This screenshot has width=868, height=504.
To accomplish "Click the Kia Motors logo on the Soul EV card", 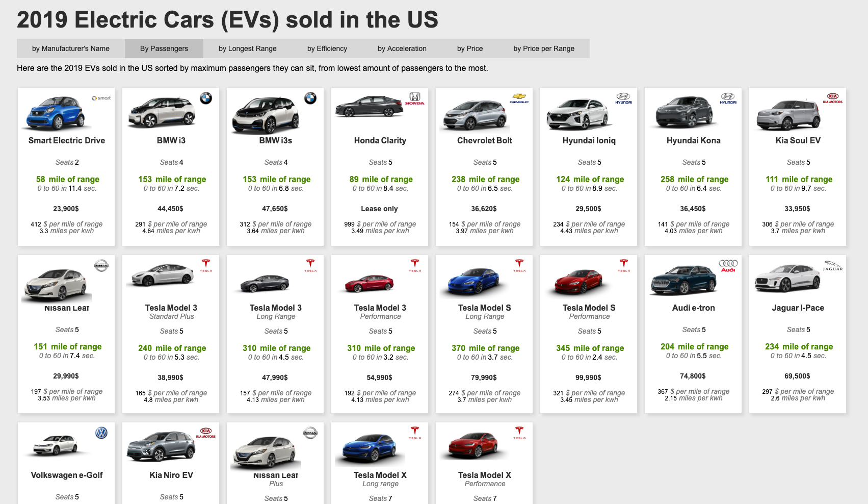I will pyautogui.click(x=834, y=99).
